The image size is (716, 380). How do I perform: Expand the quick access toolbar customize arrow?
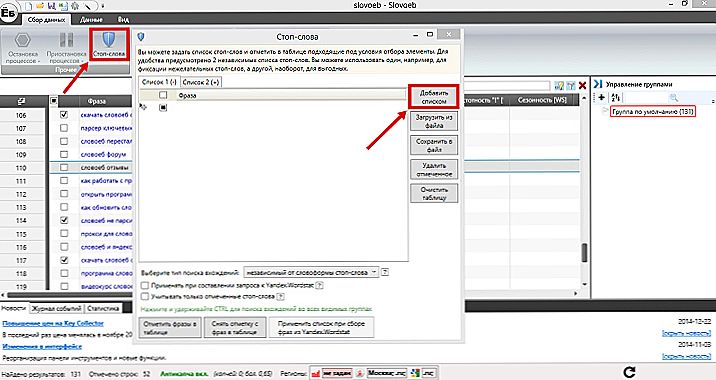point(103,6)
